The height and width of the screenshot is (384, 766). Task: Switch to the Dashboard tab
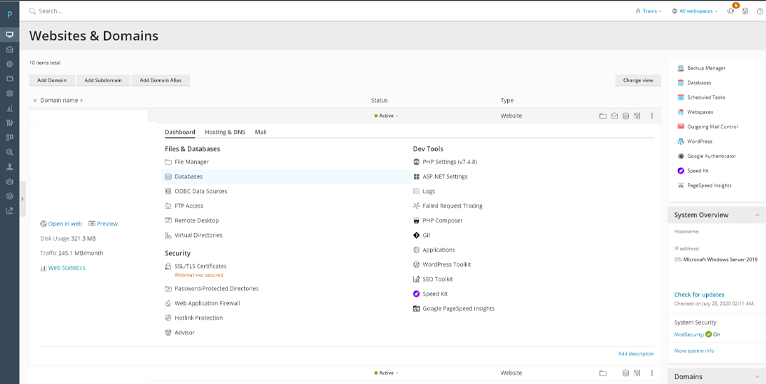point(180,132)
